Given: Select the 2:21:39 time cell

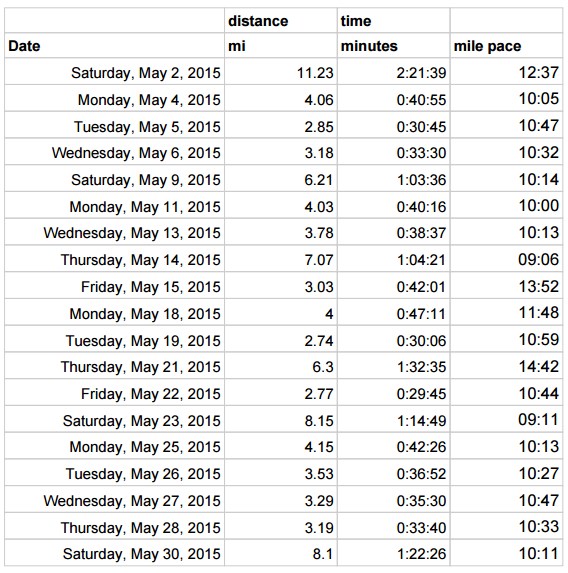Looking at the screenshot, I should point(393,72).
